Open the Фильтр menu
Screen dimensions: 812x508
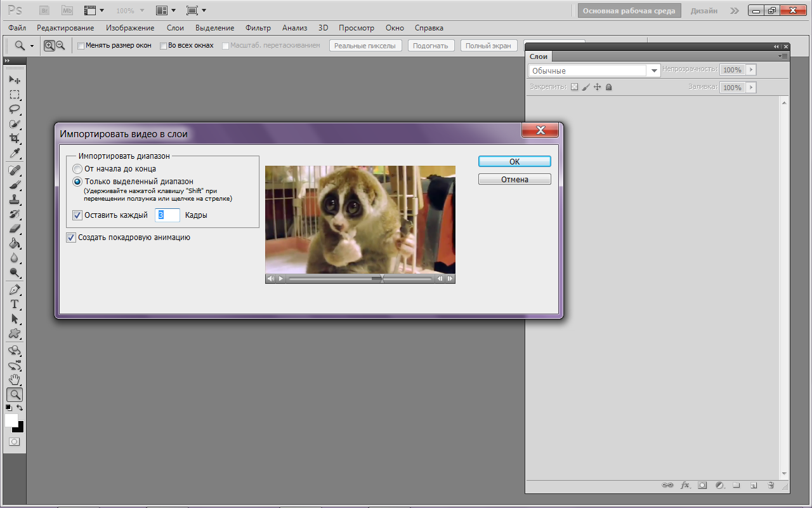[258, 28]
